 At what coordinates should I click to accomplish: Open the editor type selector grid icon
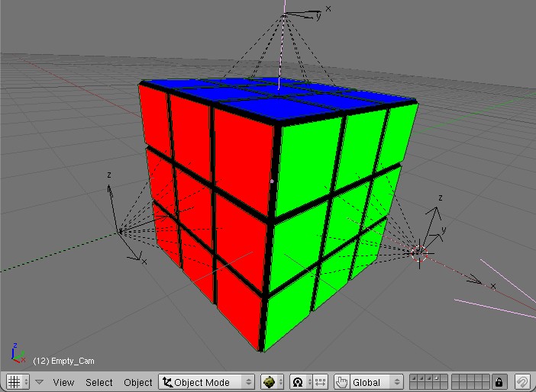14,381
